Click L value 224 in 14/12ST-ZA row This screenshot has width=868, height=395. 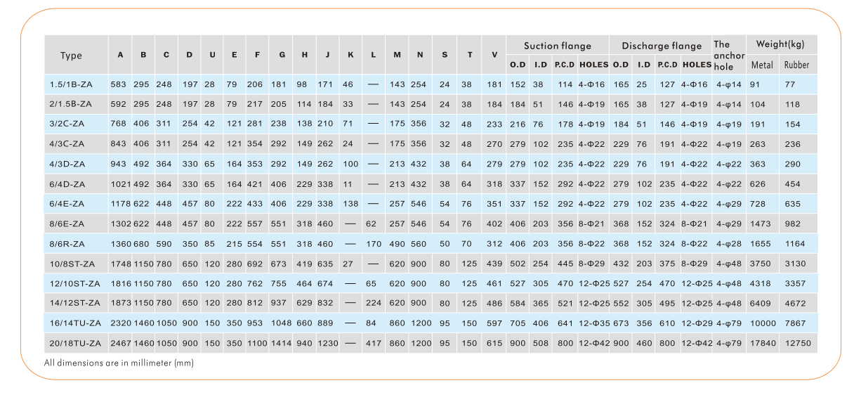click(x=374, y=304)
